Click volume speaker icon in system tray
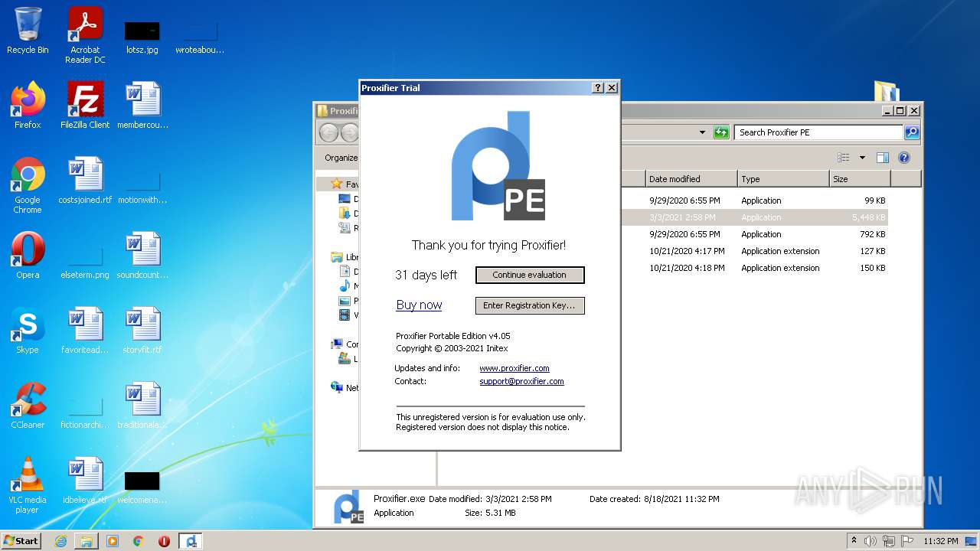This screenshot has height=551, width=980. [870, 541]
